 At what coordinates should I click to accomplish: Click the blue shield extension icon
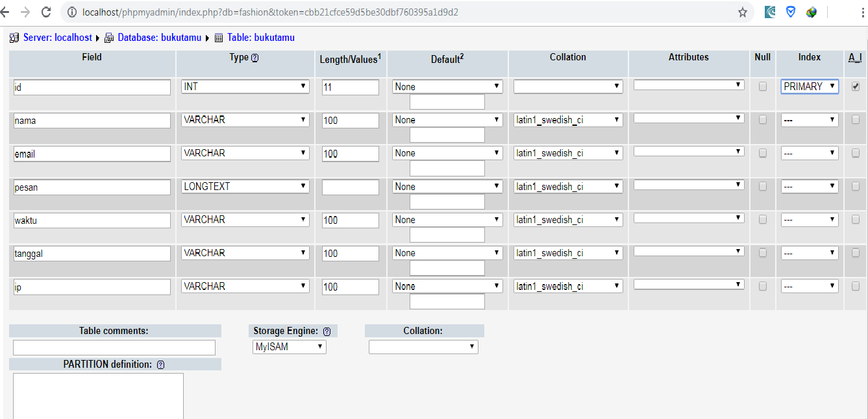[x=791, y=12]
